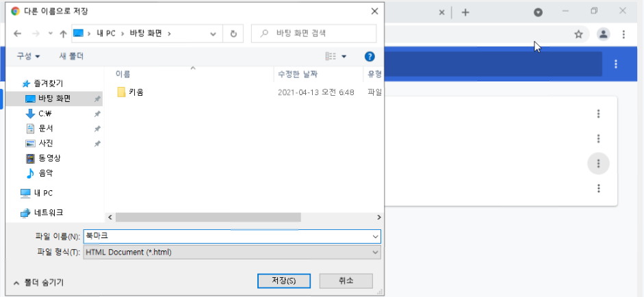Viewport: 644px width, 297px height.
Task: Open the first bookmark row's more menu
Action: pos(598,114)
